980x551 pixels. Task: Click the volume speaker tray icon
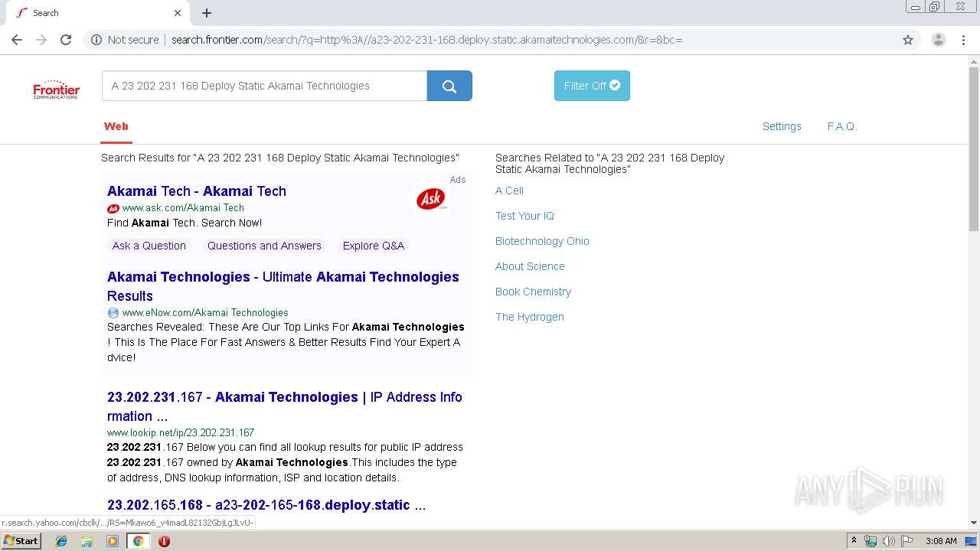pyautogui.click(x=888, y=541)
